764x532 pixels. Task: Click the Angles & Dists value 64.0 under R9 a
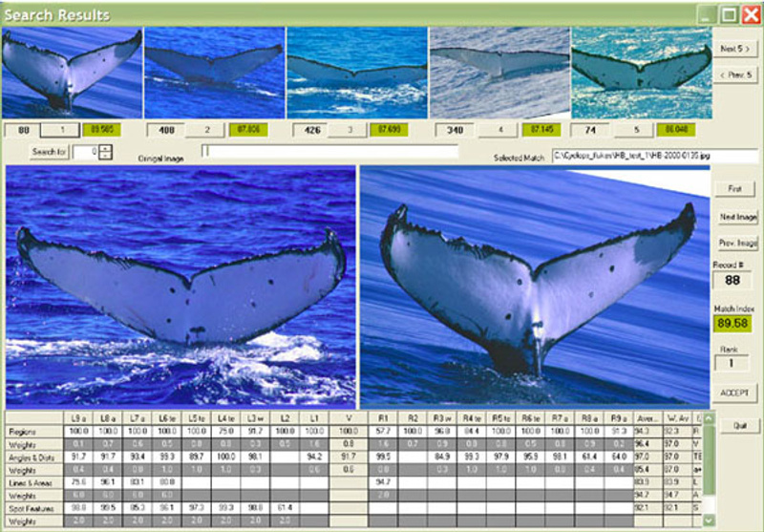pyautogui.click(x=619, y=458)
